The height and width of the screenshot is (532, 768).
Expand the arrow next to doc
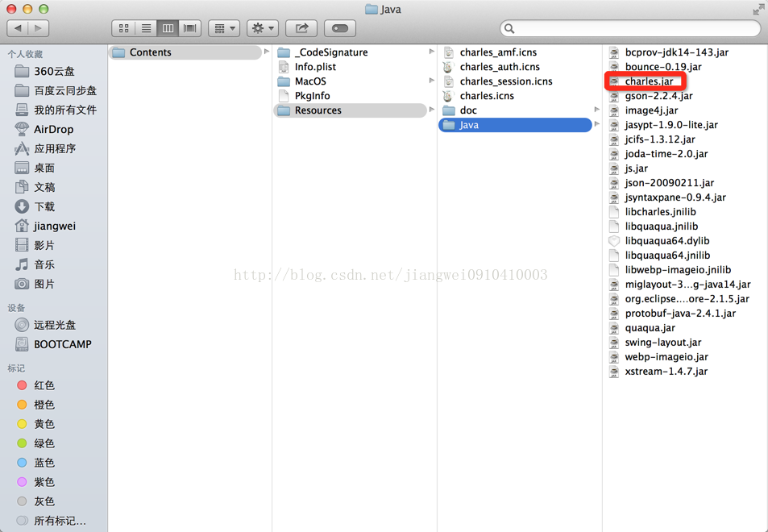[x=596, y=110]
